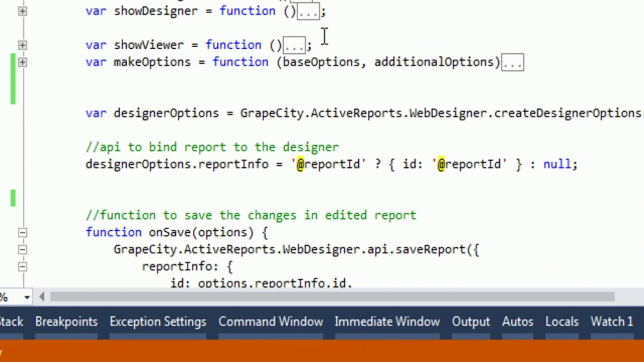Click the makeOptions variable name
Screen dimensions: 644x362
152,62
